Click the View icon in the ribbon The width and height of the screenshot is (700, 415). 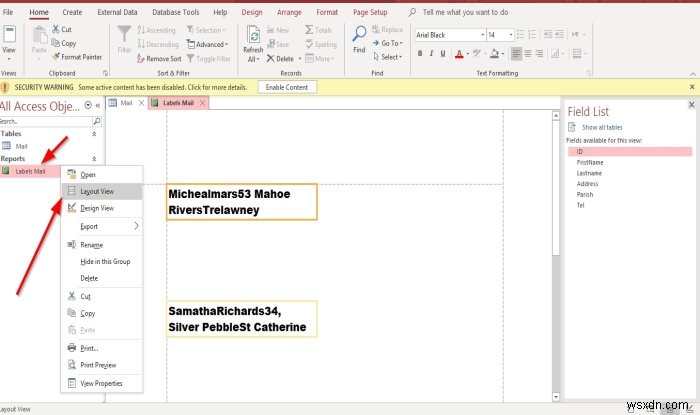click(9, 34)
